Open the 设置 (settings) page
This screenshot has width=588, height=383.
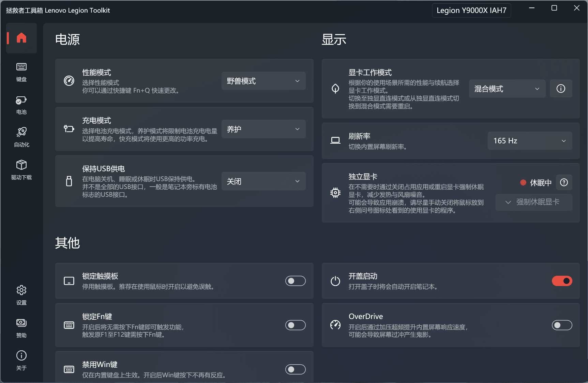point(21,294)
